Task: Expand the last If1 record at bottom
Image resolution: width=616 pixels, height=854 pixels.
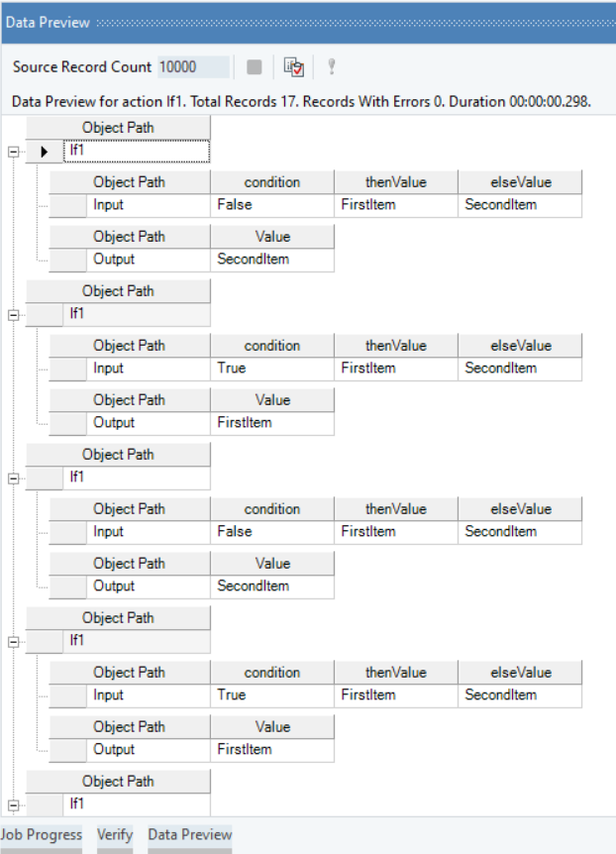Action: pyautogui.click(x=14, y=805)
